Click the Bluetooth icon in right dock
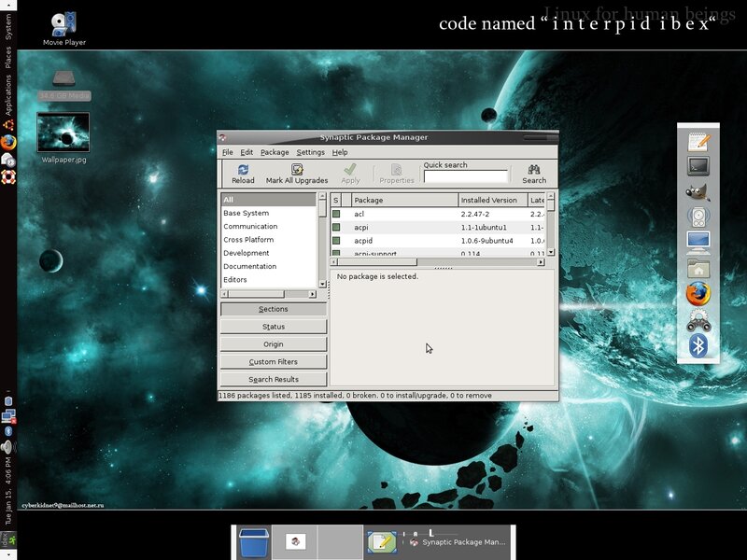 pos(698,345)
